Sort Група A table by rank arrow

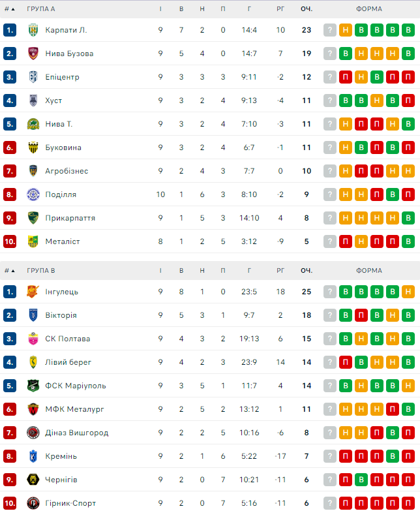(10, 9)
